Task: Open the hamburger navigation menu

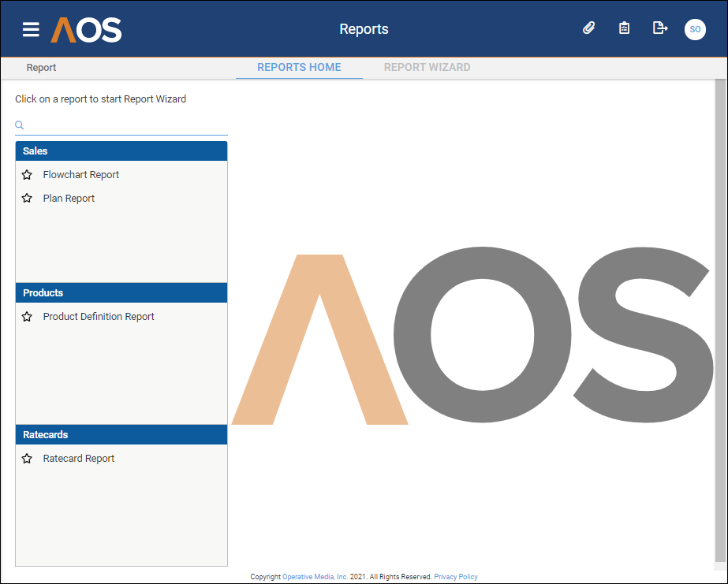Action: pyautogui.click(x=31, y=29)
